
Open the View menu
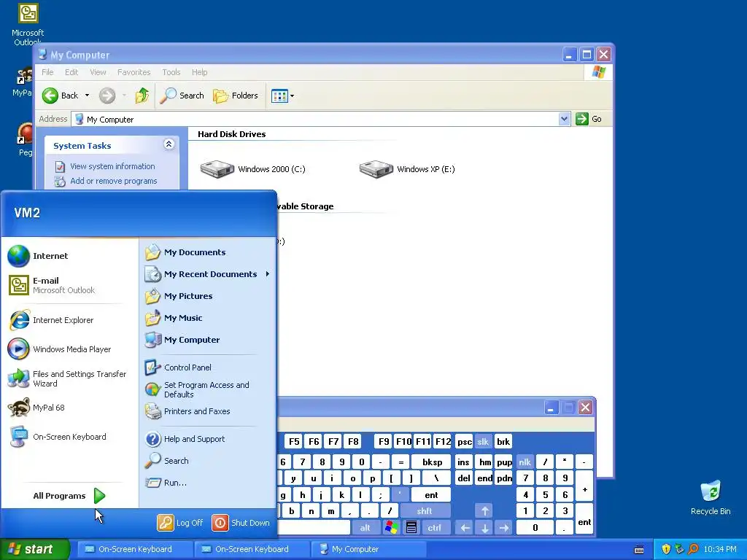[x=98, y=72]
